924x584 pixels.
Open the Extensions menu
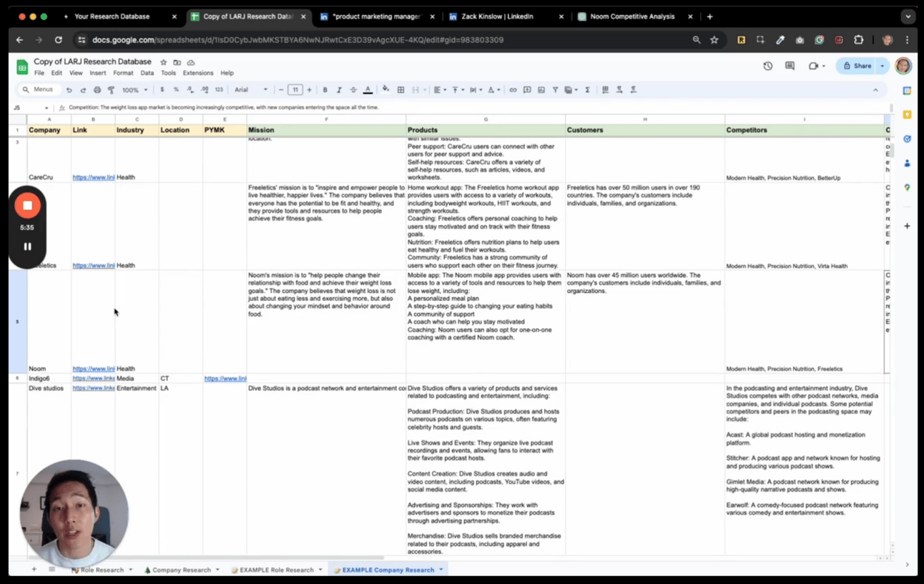pyautogui.click(x=198, y=73)
